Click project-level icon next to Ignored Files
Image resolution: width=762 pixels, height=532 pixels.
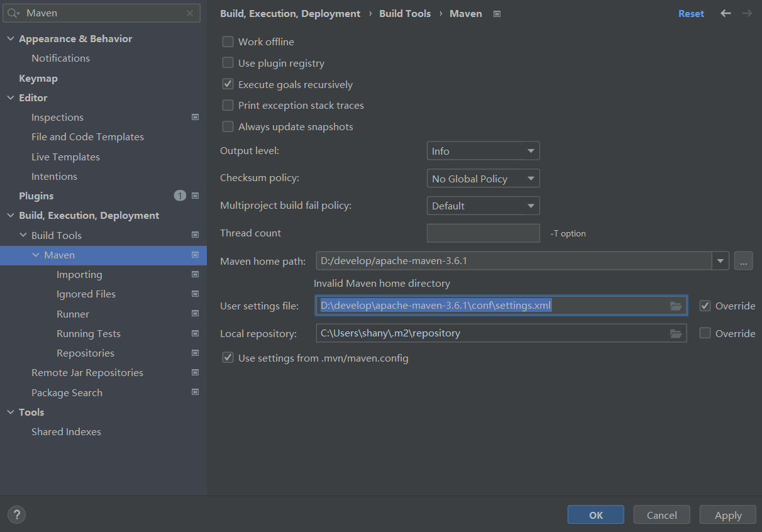point(195,294)
